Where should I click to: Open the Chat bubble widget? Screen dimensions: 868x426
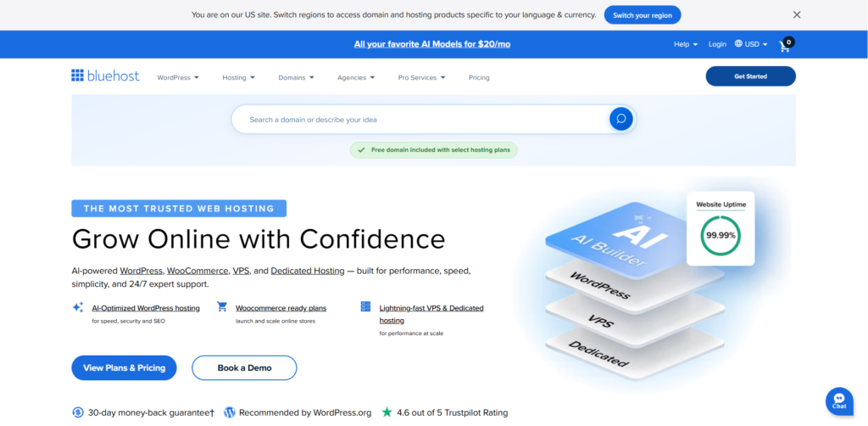tap(839, 401)
